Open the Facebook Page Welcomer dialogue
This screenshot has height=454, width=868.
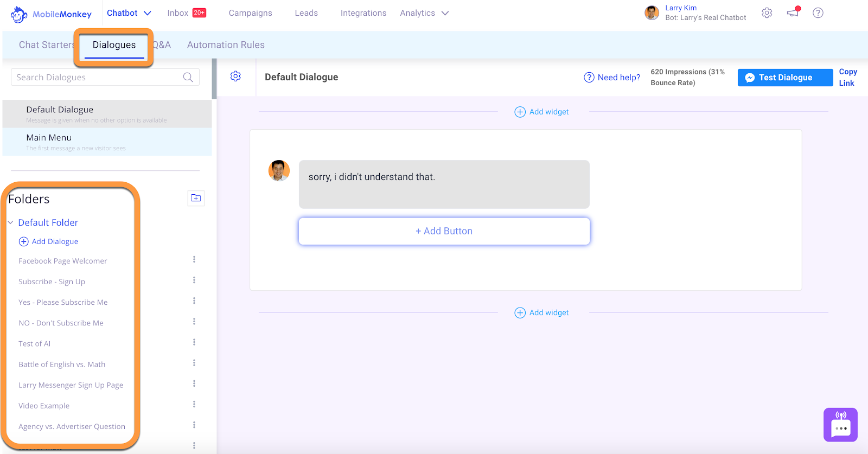point(63,261)
